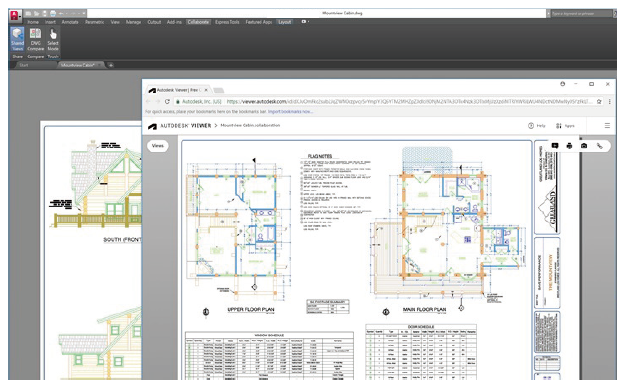
Task: Open the AutoCAD application menu button
Action: click(x=15, y=16)
